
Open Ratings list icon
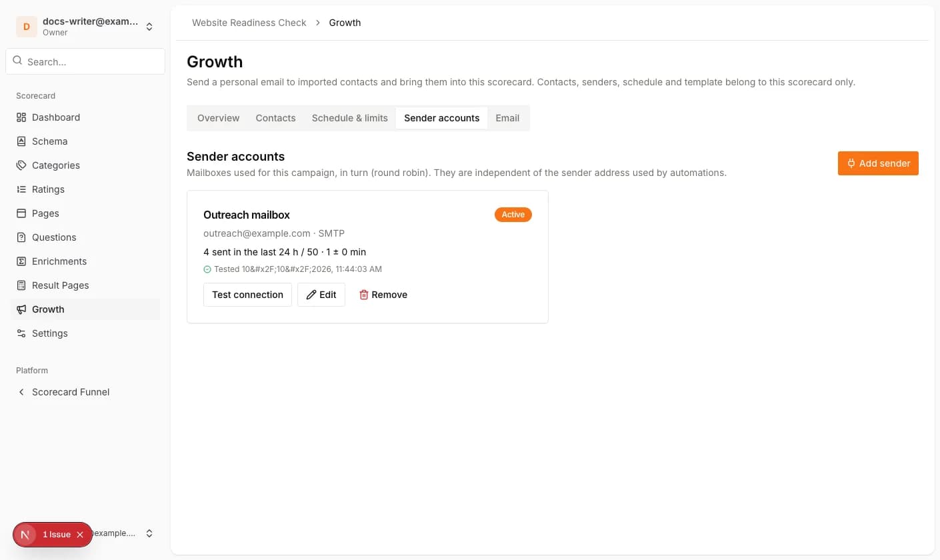[x=21, y=189]
